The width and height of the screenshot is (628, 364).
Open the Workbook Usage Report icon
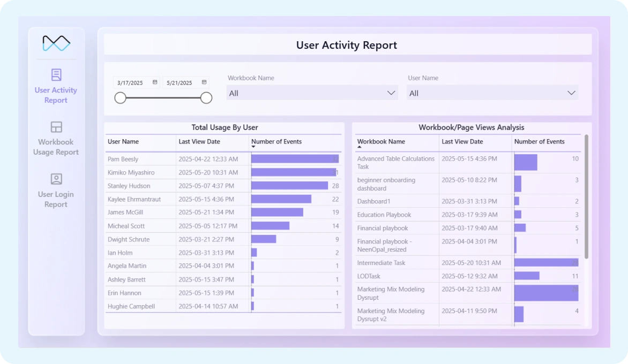click(56, 127)
